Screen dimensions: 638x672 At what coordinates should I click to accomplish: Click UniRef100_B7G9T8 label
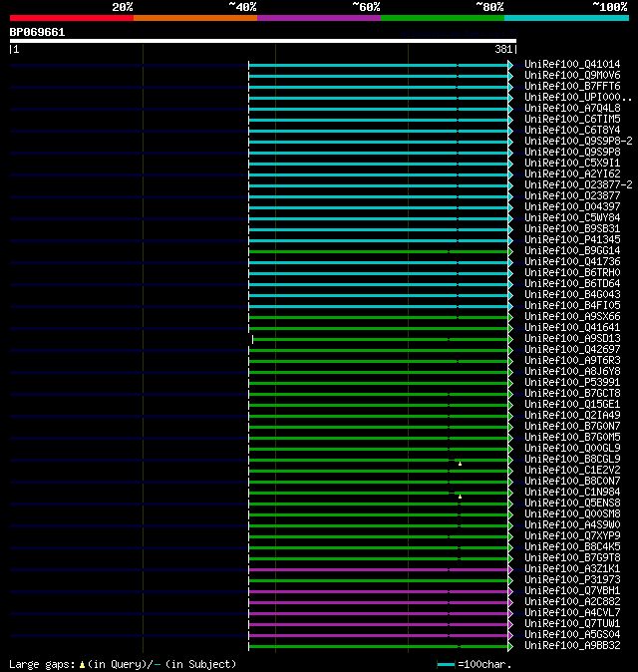[x=572, y=558]
